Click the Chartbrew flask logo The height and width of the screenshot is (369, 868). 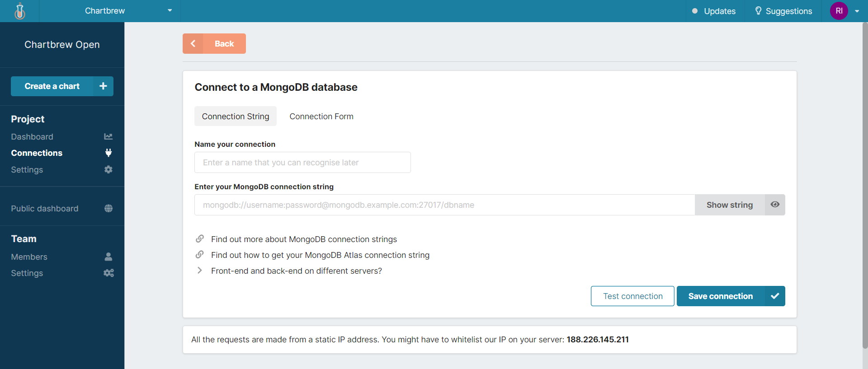tap(19, 11)
